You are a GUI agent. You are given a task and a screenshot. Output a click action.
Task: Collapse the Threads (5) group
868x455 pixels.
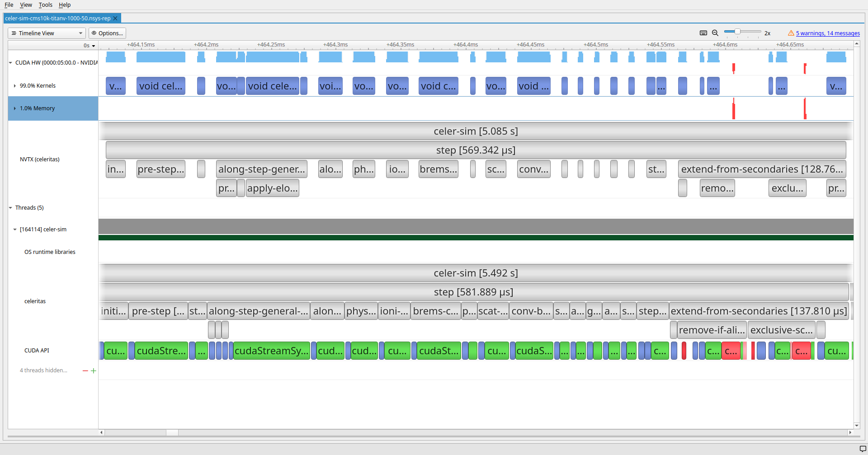pyautogui.click(x=10, y=208)
